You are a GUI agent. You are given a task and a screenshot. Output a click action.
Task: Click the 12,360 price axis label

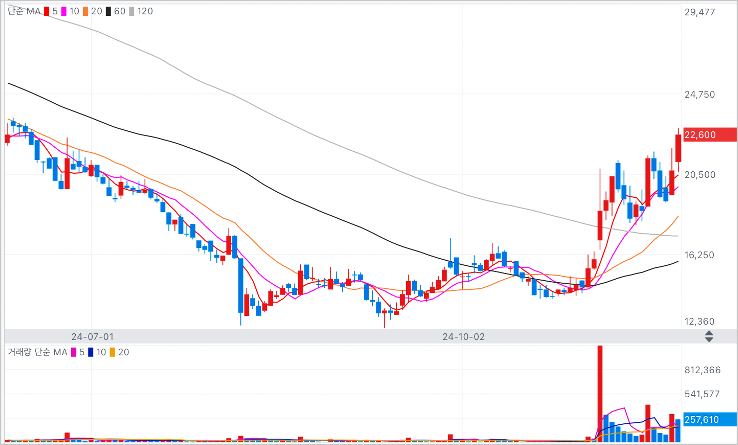(699, 322)
